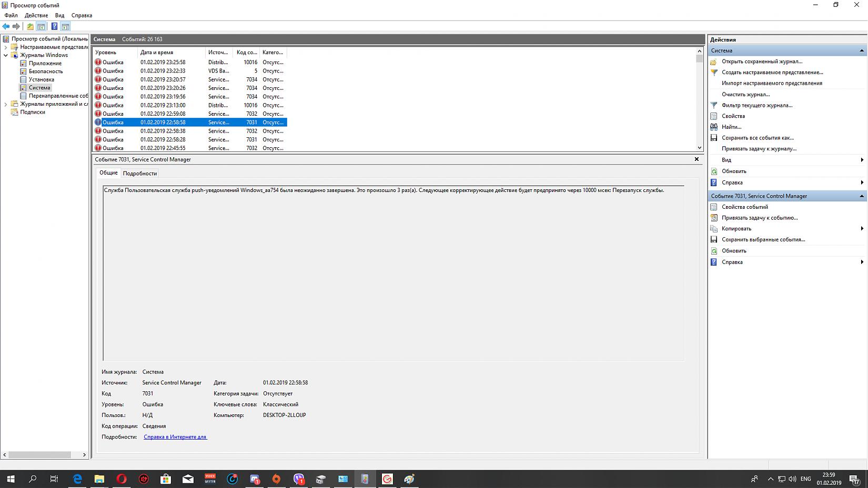Close the event 7031 details pane
The image size is (868, 488).
pos(697,159)
